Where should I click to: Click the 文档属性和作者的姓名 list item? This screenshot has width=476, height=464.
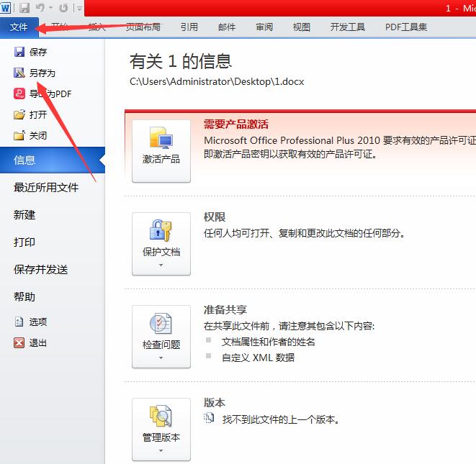(268, 342)
